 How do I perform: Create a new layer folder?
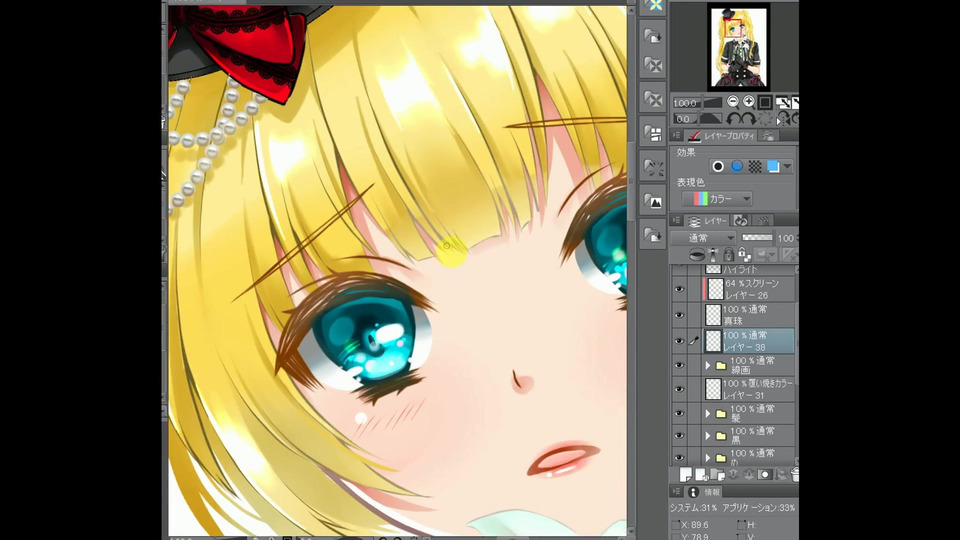pos(717,474)
